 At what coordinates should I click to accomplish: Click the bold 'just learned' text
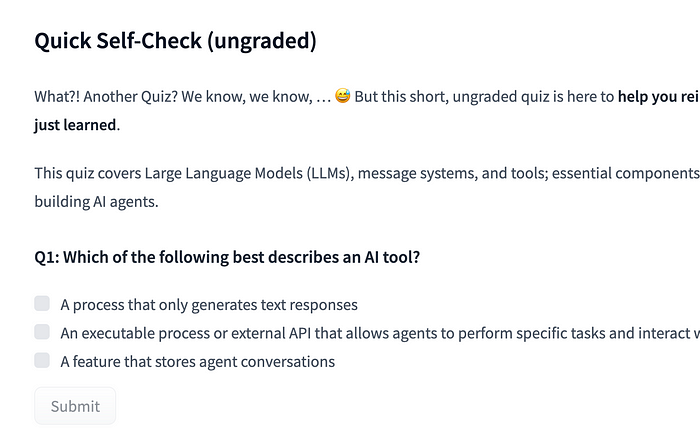76,125
